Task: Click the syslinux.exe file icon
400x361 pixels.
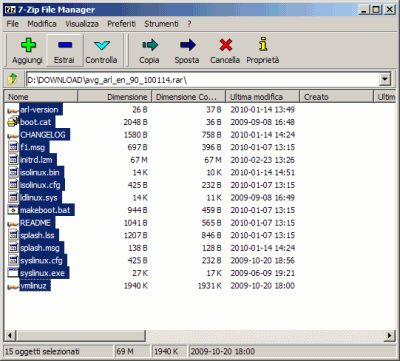Action: coord(13,273)
